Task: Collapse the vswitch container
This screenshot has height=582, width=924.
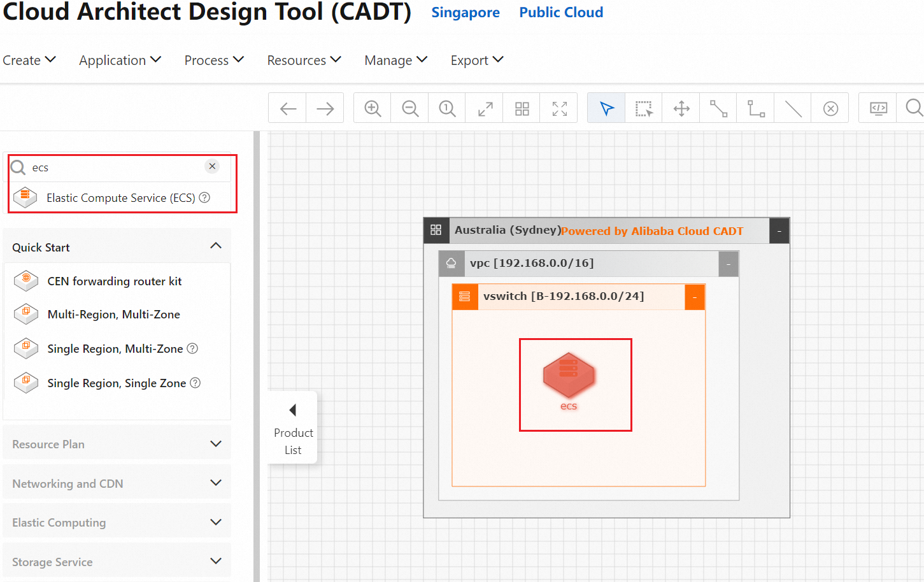Action: point(695,297)
